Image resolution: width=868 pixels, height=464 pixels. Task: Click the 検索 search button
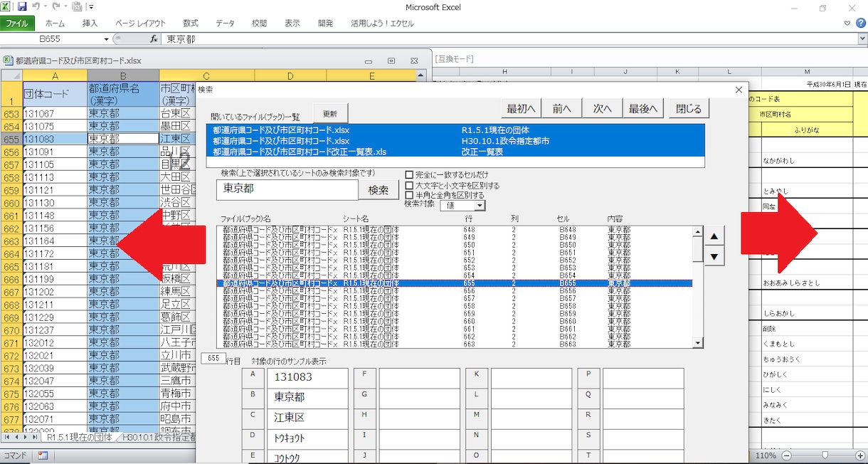(x=379, y=190)
